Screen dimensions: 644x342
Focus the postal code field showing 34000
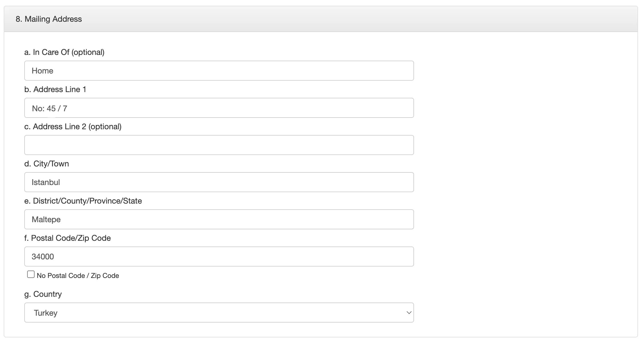coord(219,256)
